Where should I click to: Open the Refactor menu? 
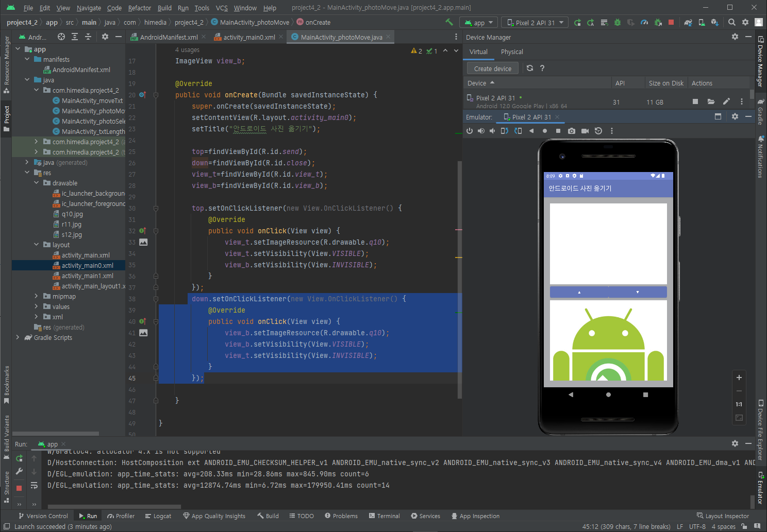[140, 8]
